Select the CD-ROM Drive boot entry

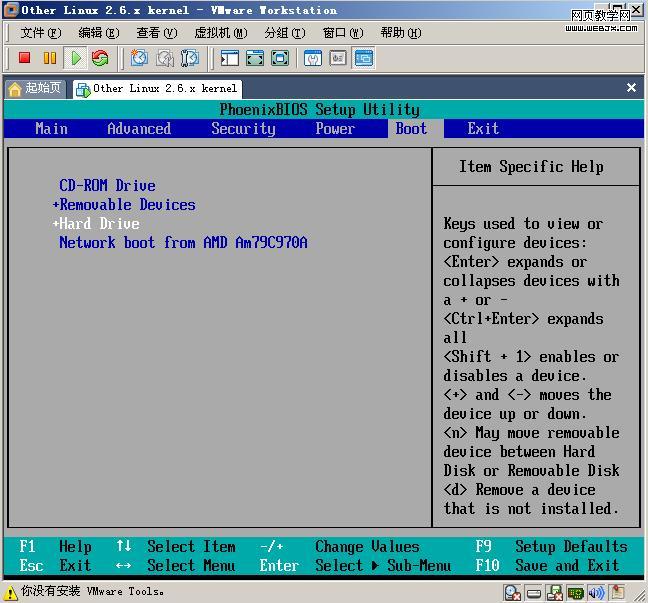coord(107,185)
